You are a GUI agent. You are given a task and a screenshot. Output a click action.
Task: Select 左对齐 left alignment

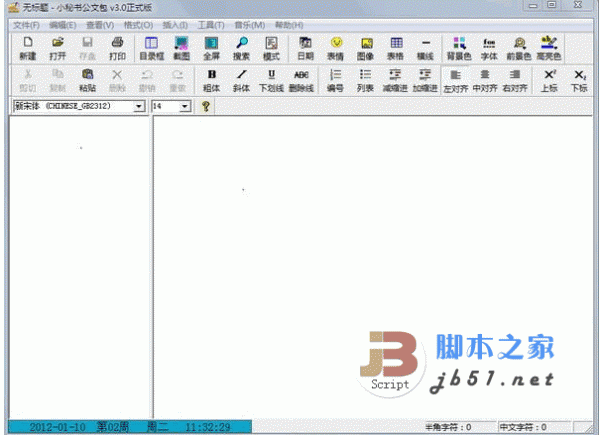point(455,80)
